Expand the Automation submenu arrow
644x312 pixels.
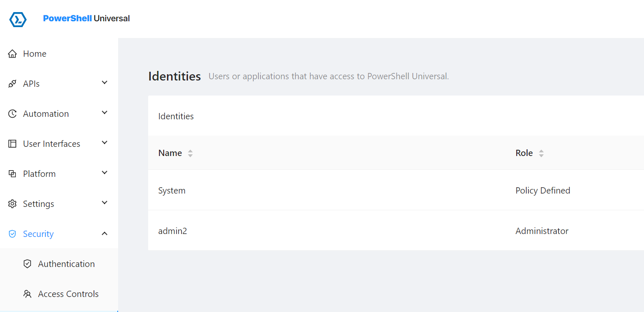pos(105,113)
